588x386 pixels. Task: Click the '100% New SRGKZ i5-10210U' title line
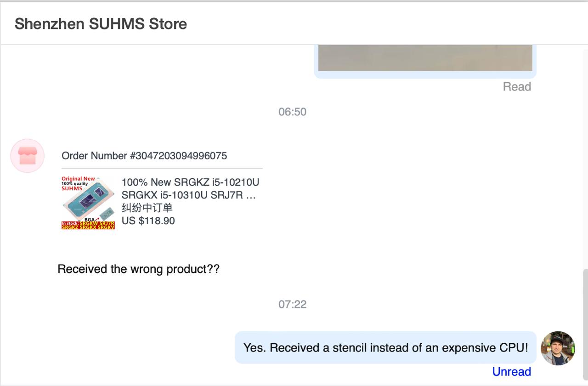(x=190, y=182)
